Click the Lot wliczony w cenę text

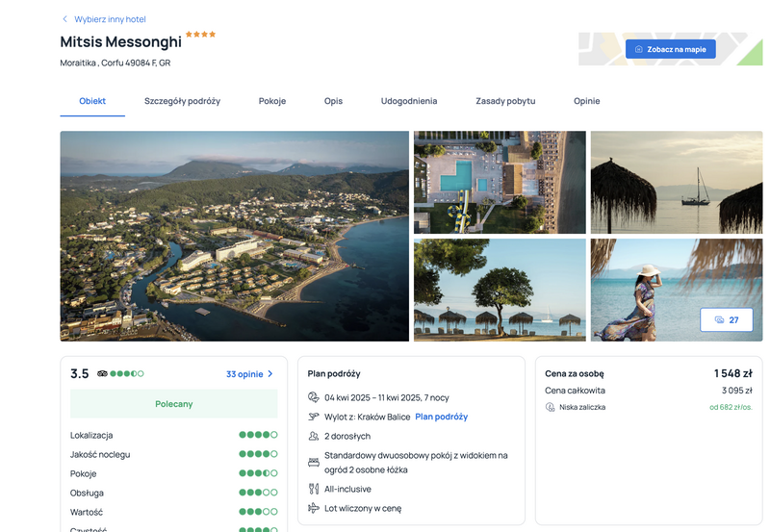[363, 509]
